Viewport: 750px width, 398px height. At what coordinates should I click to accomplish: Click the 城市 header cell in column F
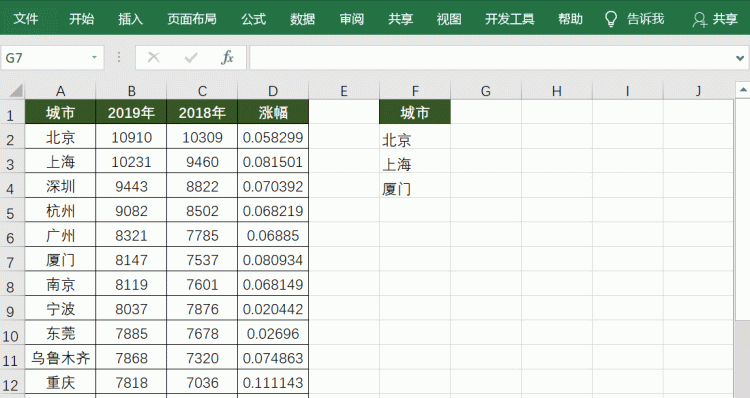(x=415, y=112)
